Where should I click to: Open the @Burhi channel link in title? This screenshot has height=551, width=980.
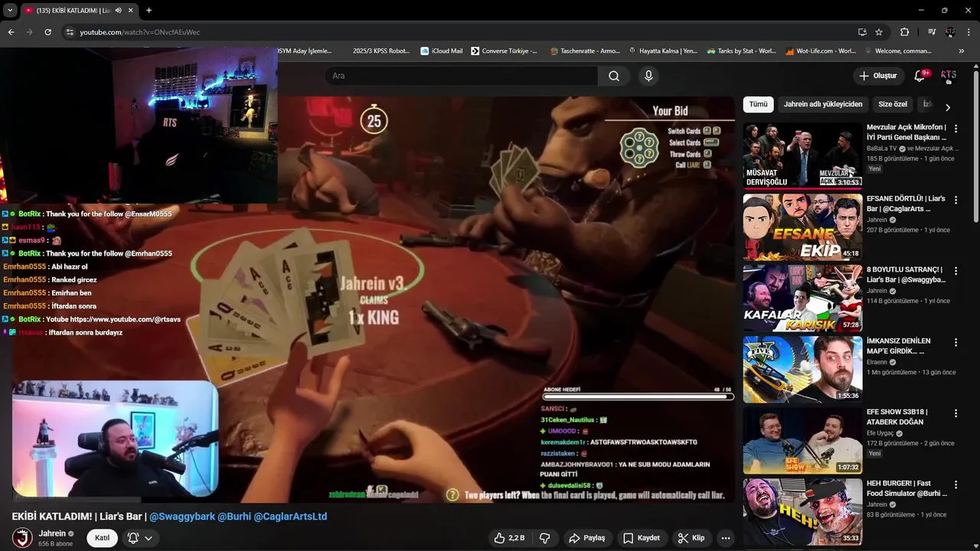click(x=234, y=517)
